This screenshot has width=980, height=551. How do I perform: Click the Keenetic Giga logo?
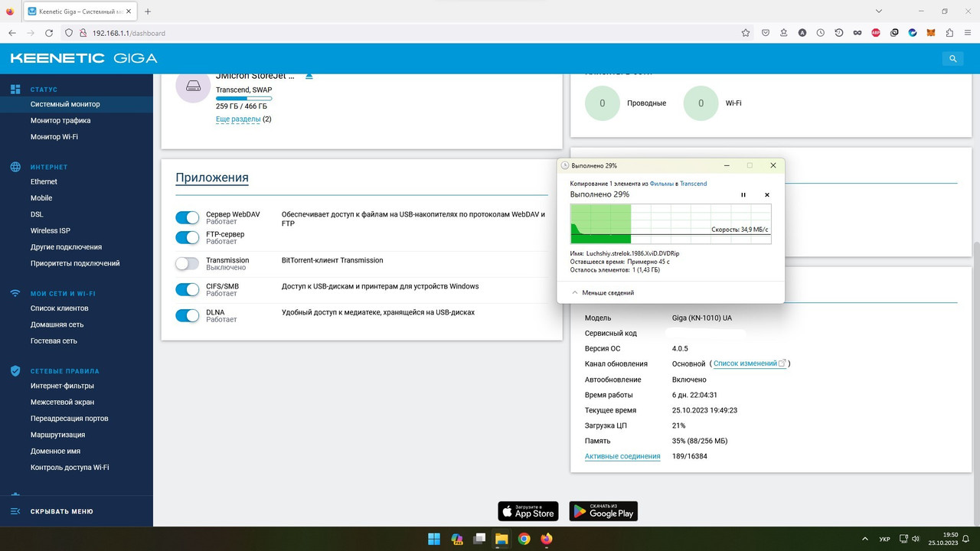(x=83, y=58)
